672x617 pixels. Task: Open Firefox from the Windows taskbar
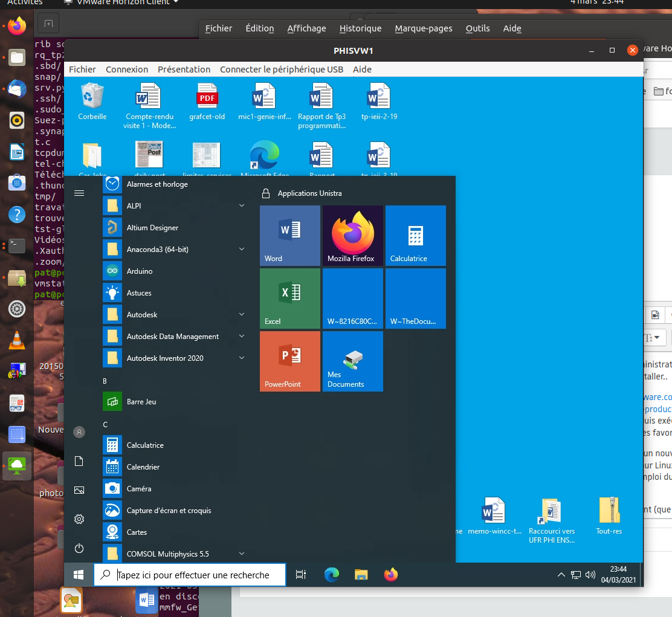tap(391, 575)
